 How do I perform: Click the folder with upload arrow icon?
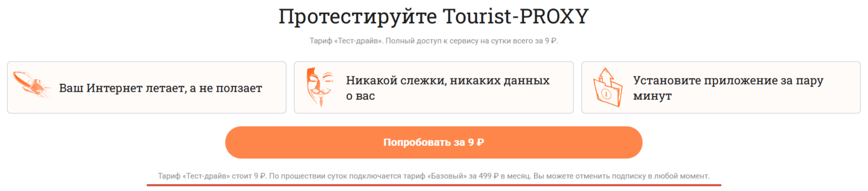click(x=608, y=88)
